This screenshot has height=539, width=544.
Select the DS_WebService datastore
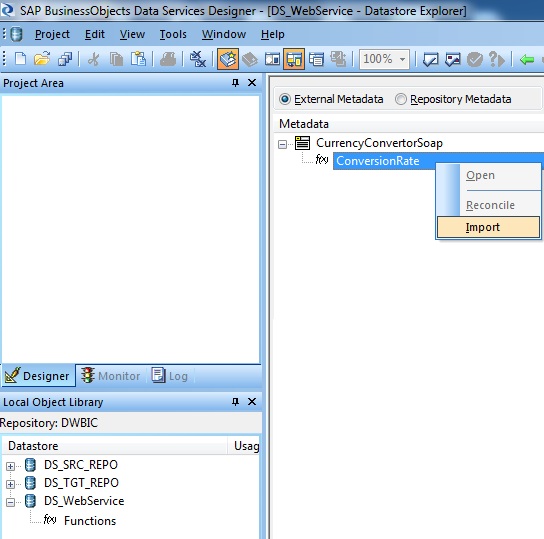84,501
